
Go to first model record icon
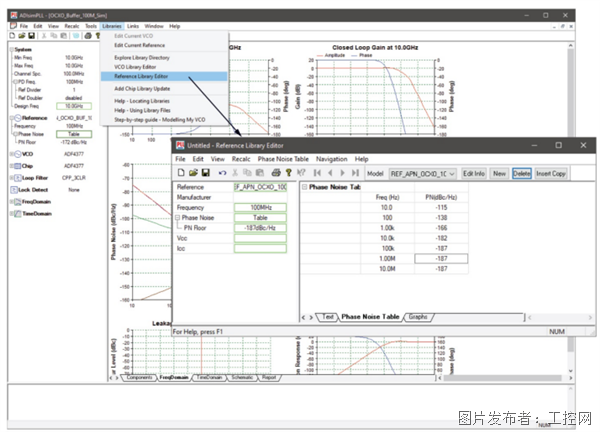tap(317, 173)
